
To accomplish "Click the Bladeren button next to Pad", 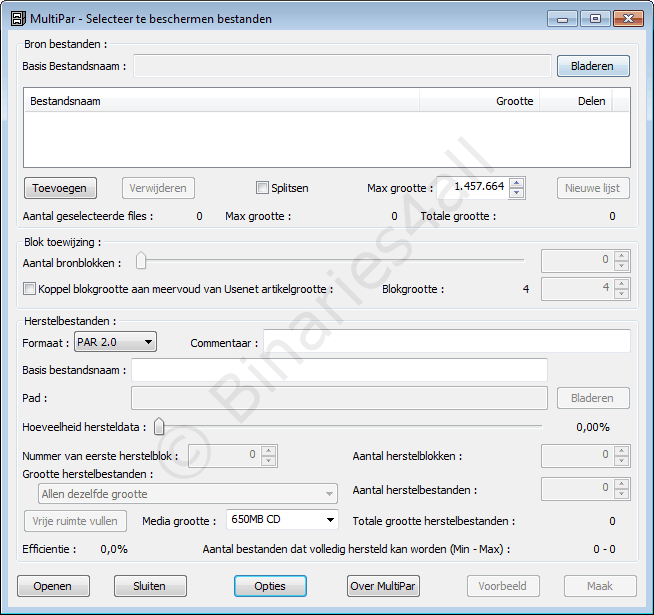I will point(593,398).
